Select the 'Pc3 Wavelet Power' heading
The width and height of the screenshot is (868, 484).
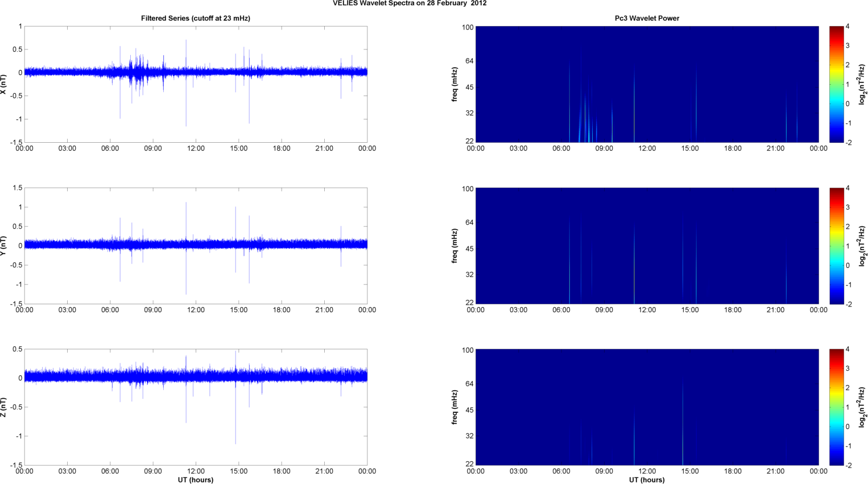(647, 18)
